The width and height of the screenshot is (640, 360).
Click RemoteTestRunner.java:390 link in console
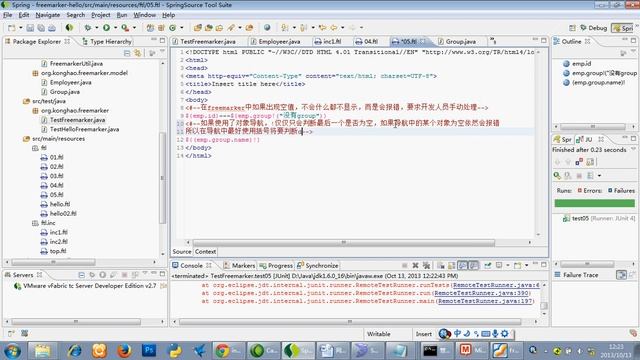482,293
